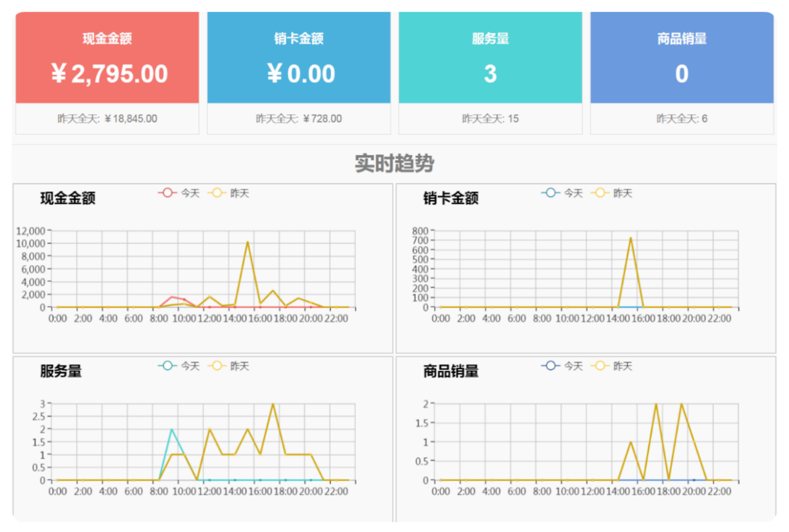Click yesterday's card sales ¥728.00 text
Screen dimensions: 789x532
pos(299,119)
